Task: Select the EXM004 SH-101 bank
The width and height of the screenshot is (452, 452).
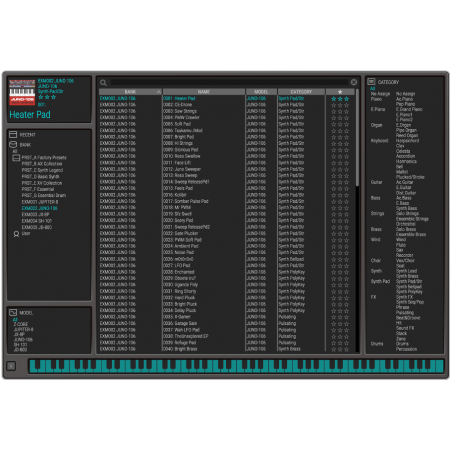Action: [37, 221]
